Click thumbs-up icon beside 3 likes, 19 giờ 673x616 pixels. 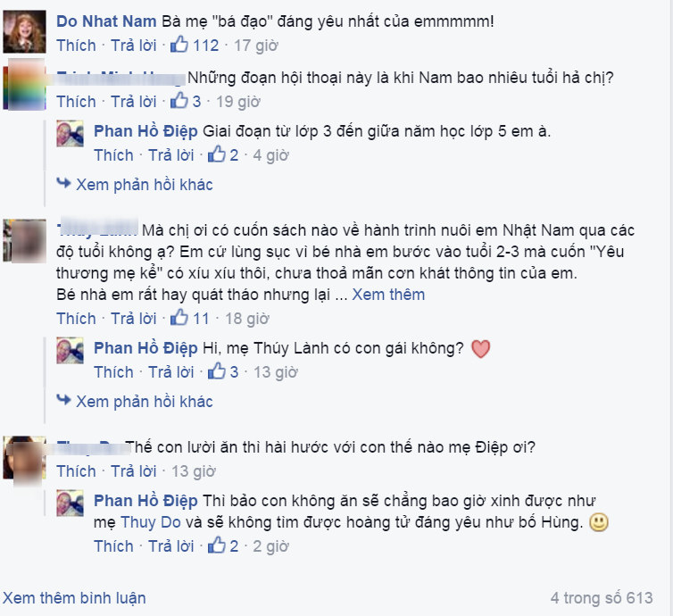[179, 101]
